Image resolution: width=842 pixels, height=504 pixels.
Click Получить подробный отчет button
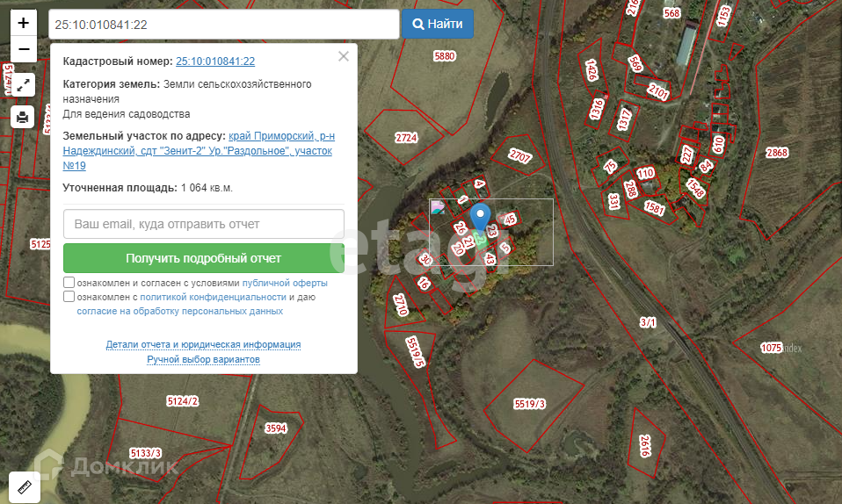click(x=204, y=258)
